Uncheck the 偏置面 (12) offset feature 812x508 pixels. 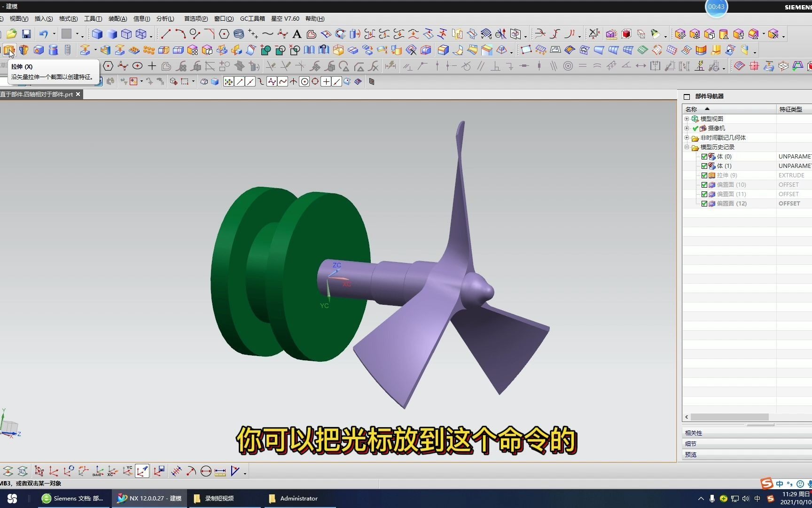pyautogui.click(x=704, y=203)
